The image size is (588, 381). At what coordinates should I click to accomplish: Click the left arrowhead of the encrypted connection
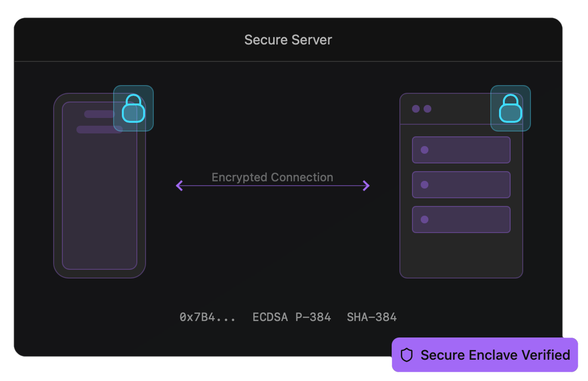tap(179, 186)
